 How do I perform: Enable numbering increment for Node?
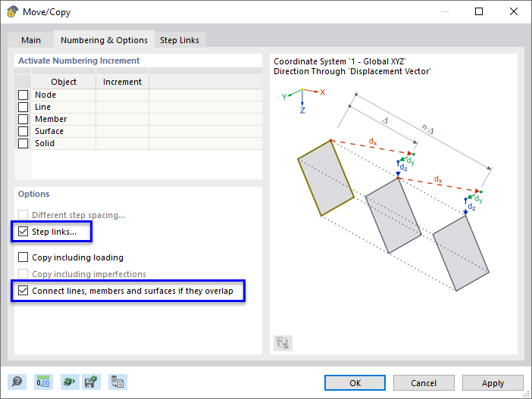tap(23, 95)
